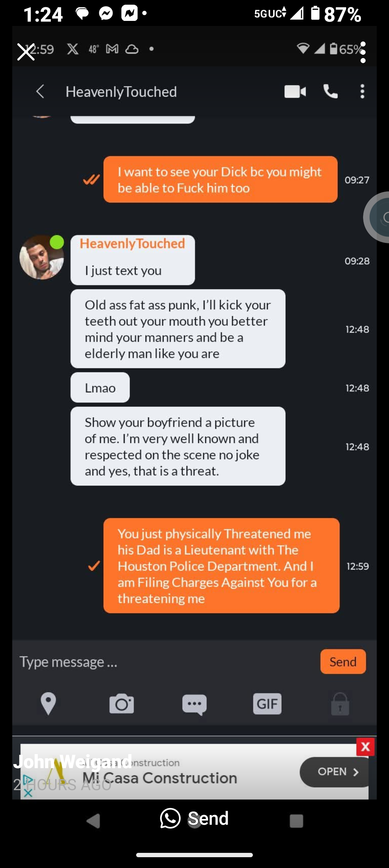Dismiss the ad with the red X
Image resolution: width=389 pixels, height=868 pixels.
point(365,747)
